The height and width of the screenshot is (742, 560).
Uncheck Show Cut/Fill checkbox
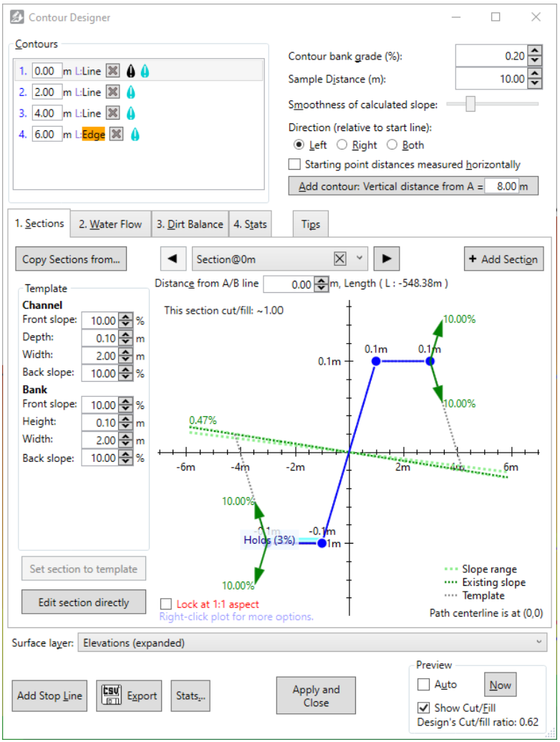(x=424, y=708)
